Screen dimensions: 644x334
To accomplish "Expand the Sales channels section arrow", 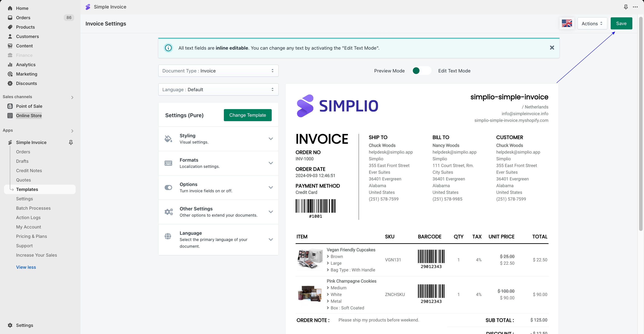I will tap(72, 97).
